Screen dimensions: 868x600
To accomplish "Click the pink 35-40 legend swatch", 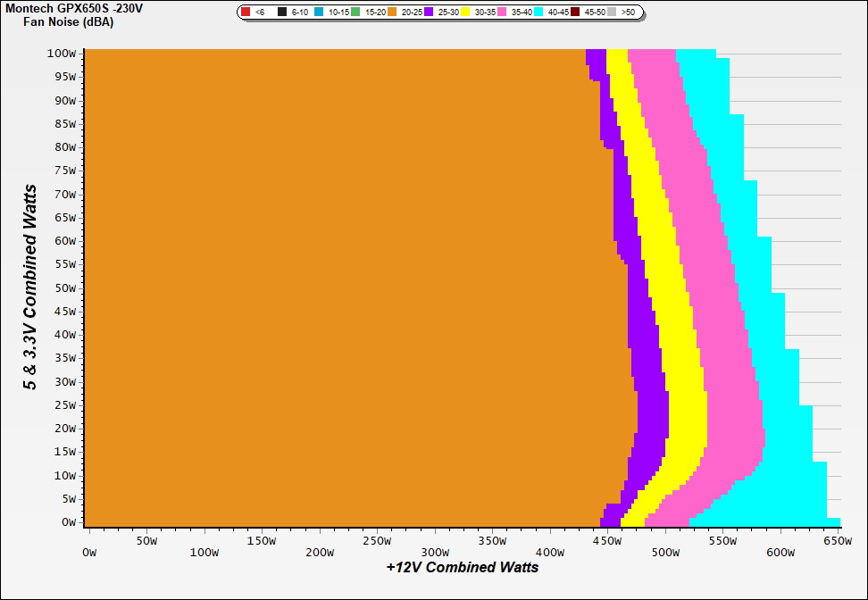I will click(502, 12).
